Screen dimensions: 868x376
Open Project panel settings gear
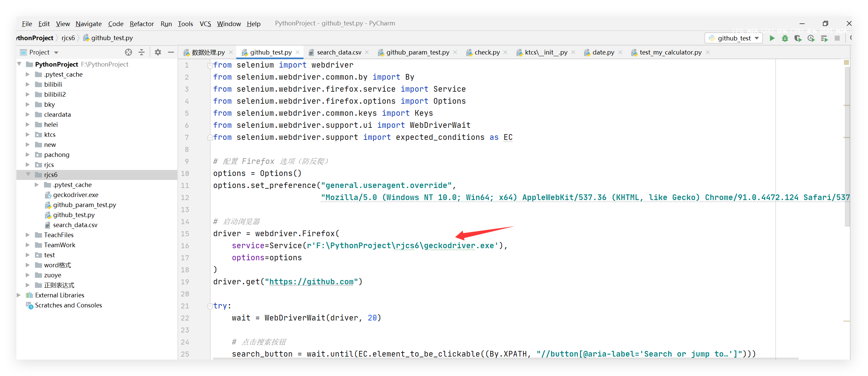pos(158,52)
